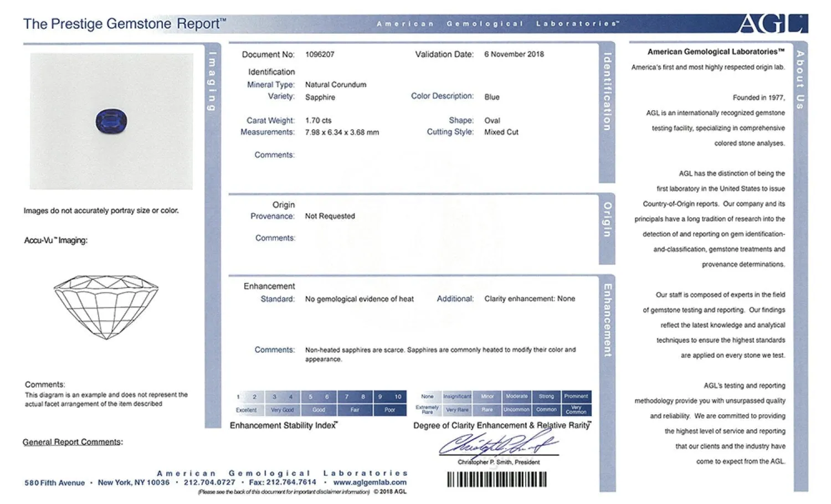831x504 pixels.
Task: Click the Oval shape value
Action: click(492, 120)
